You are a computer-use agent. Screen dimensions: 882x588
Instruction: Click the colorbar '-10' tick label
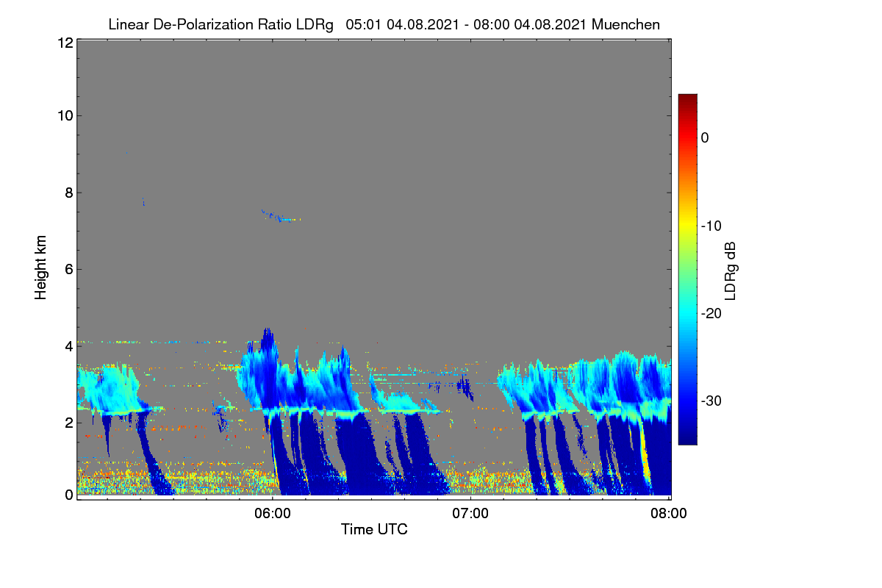711,226
